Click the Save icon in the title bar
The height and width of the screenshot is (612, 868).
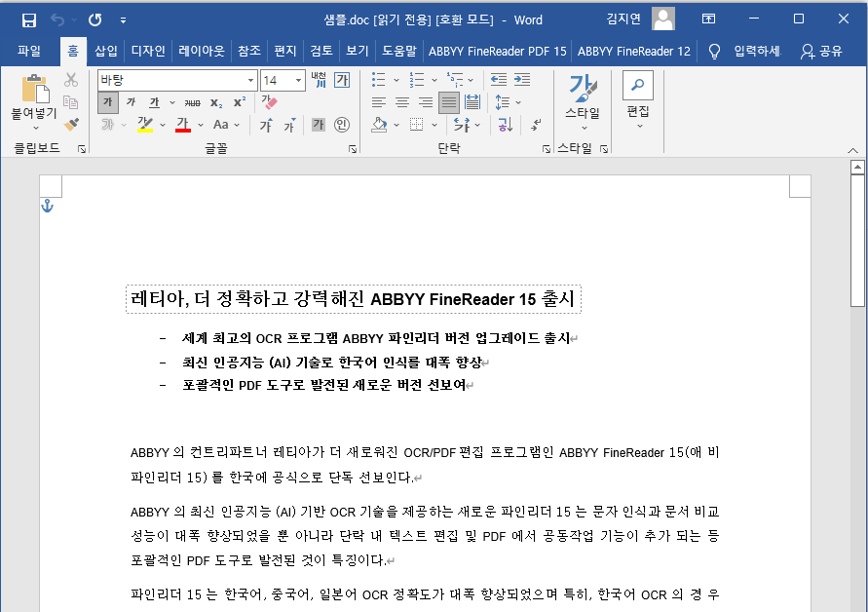click(29, 20)
